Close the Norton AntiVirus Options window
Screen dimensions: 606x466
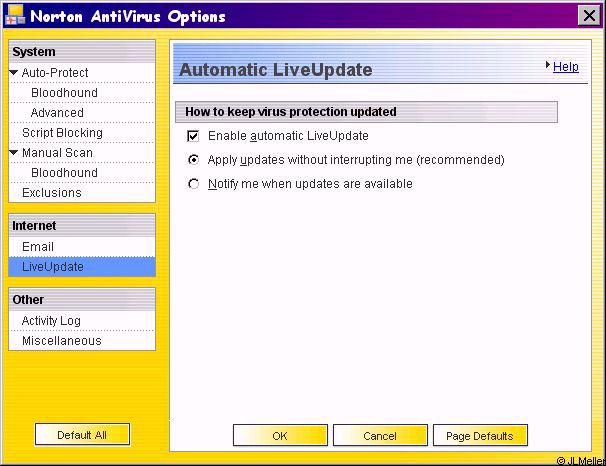[x=589, y=16]
